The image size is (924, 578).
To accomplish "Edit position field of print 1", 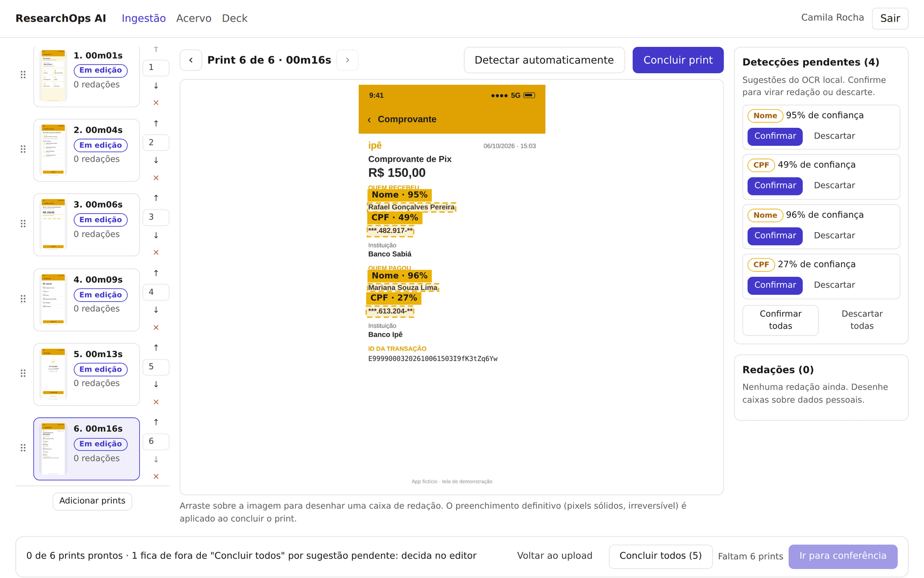I will pyautogui.click(x=156, y=68).
